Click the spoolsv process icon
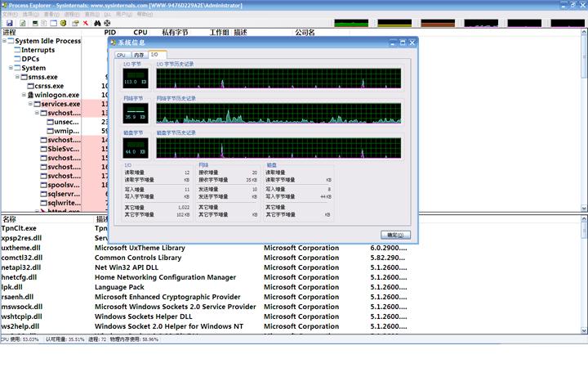This screenshot has height=368, width=588. [43, 185]
